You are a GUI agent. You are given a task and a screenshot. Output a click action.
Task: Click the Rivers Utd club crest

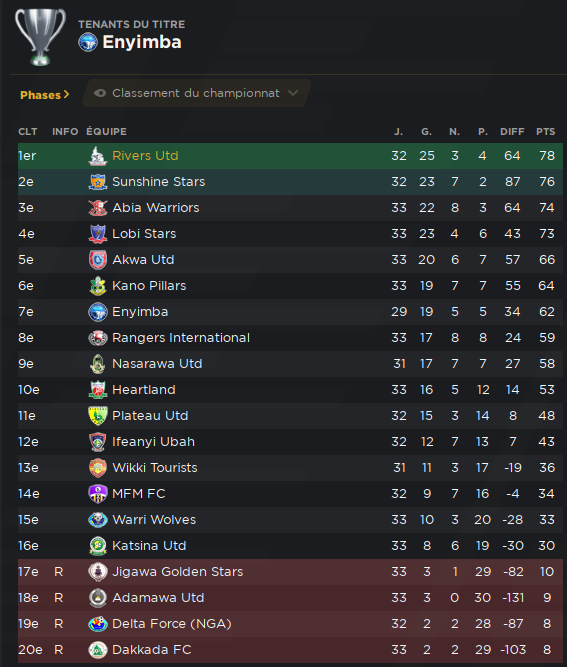tap(98, 156)
